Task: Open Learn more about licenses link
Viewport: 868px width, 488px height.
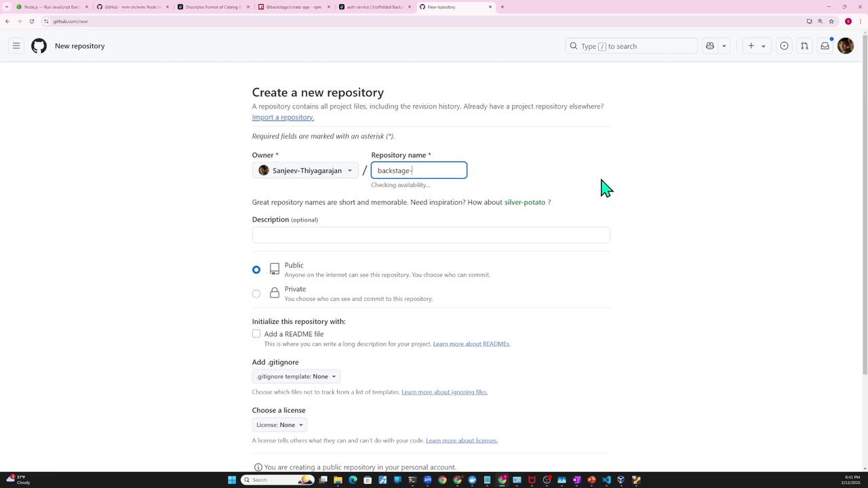Action: [x=462, y=441]
